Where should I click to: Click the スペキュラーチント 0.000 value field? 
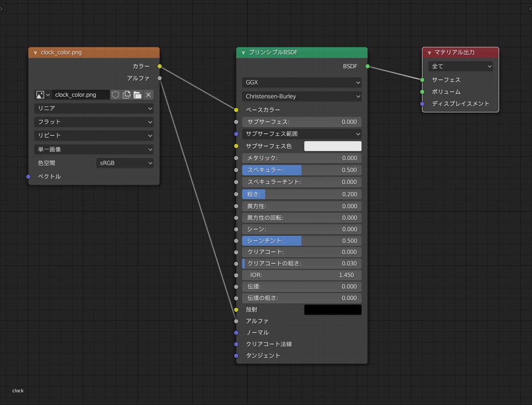pos(302,182)
